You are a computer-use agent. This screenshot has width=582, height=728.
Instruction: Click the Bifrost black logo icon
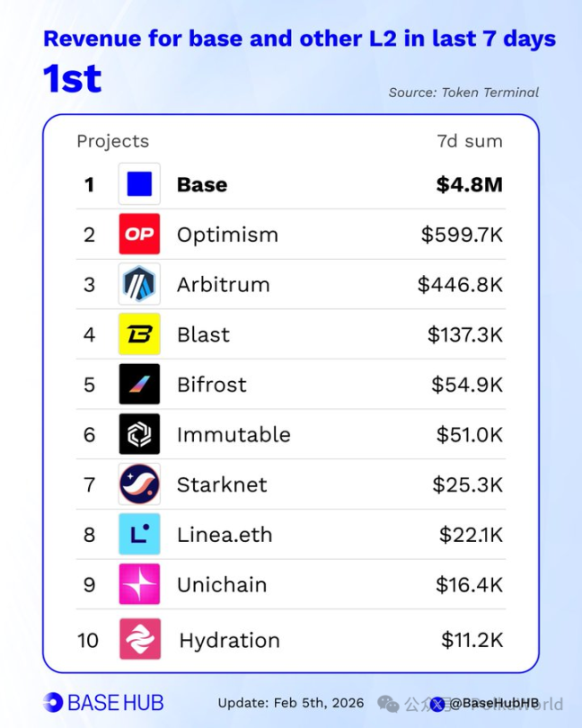139,385
